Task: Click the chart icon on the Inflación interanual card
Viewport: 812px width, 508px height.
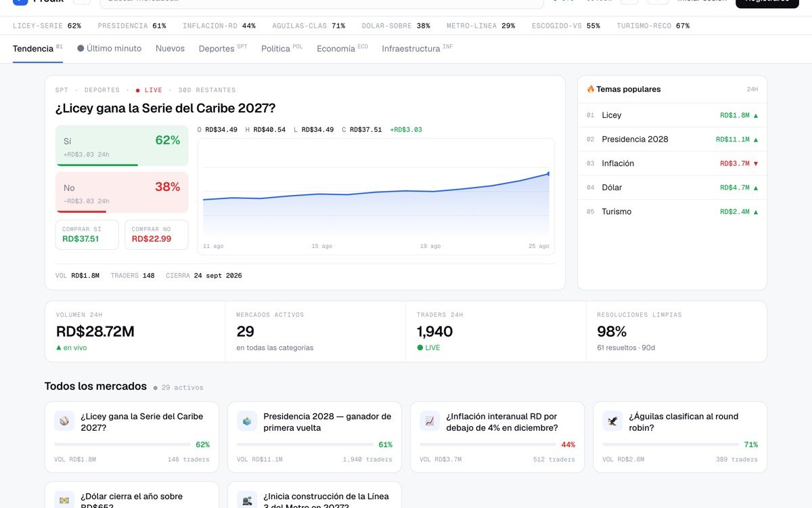Action: [x=430, y=421]
